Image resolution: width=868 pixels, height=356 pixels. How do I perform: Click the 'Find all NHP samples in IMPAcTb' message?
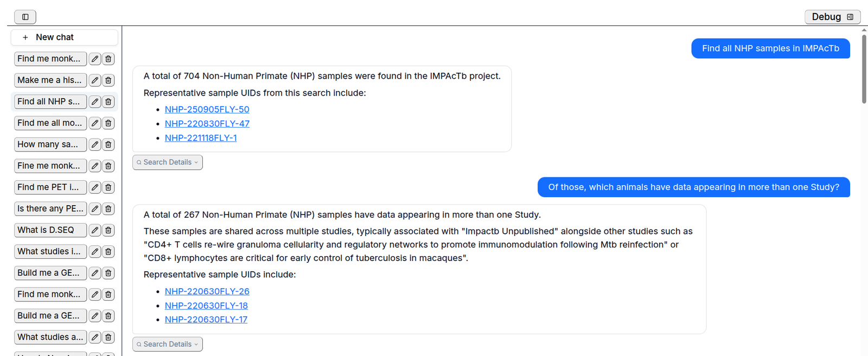pos(770,48)
